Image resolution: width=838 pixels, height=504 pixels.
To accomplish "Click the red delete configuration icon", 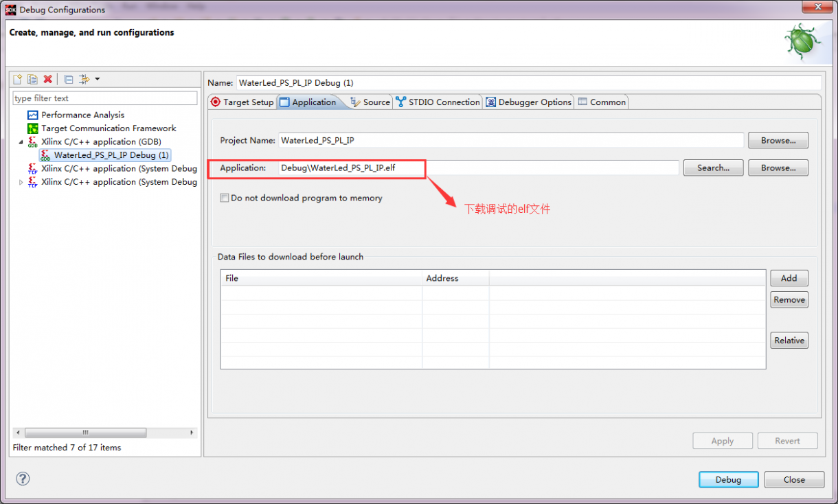I will 48,79.
